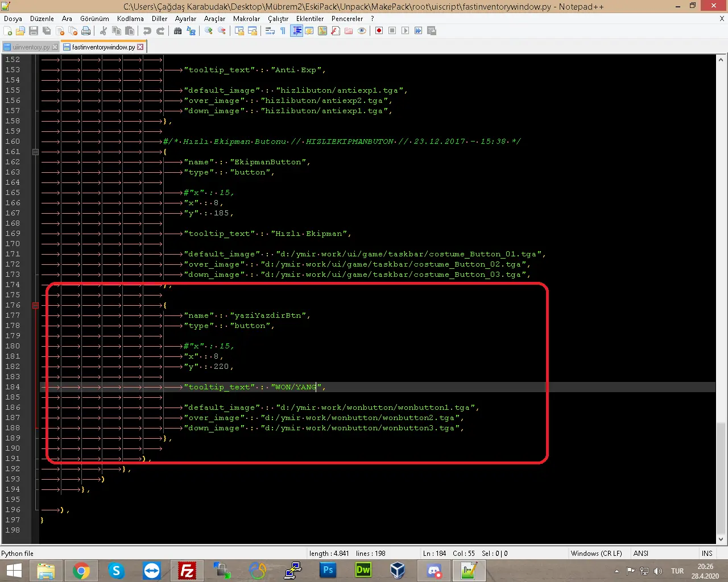Click the Cut scissors icon
Screen dimensions: 728x582
[x=104, y=31]
